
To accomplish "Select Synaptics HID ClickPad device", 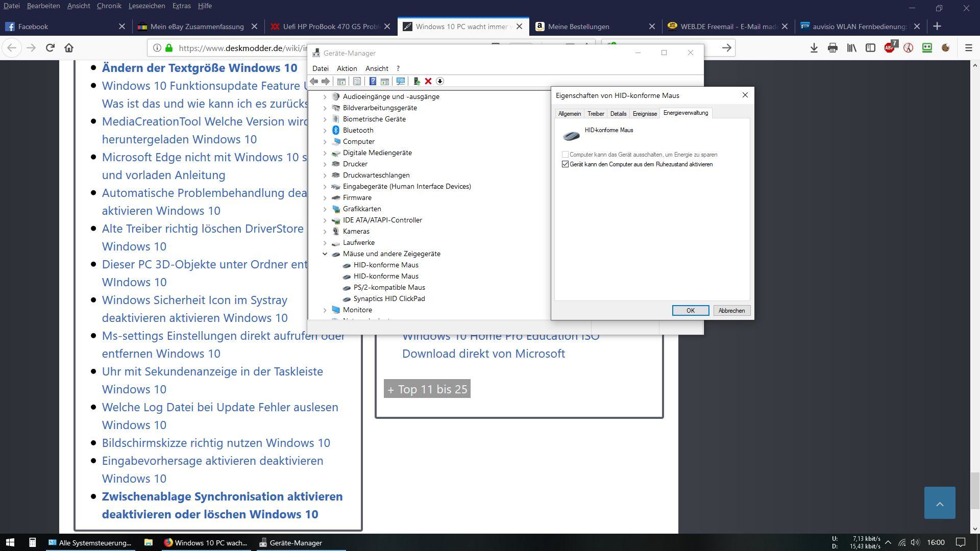I will [389, 298].
